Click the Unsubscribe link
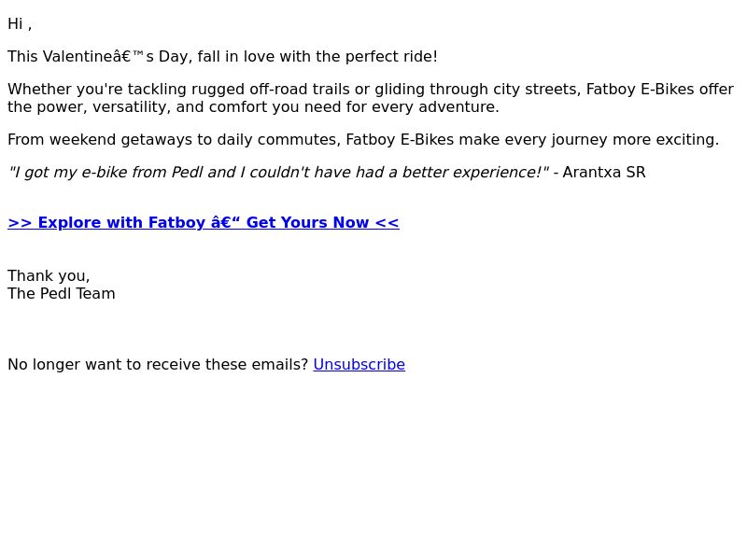 coord(359,364)
